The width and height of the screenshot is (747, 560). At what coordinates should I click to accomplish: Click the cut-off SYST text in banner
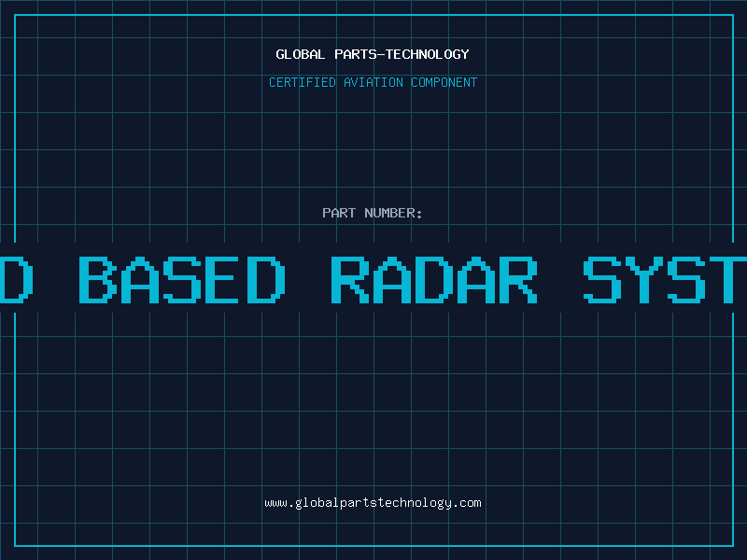664,280
